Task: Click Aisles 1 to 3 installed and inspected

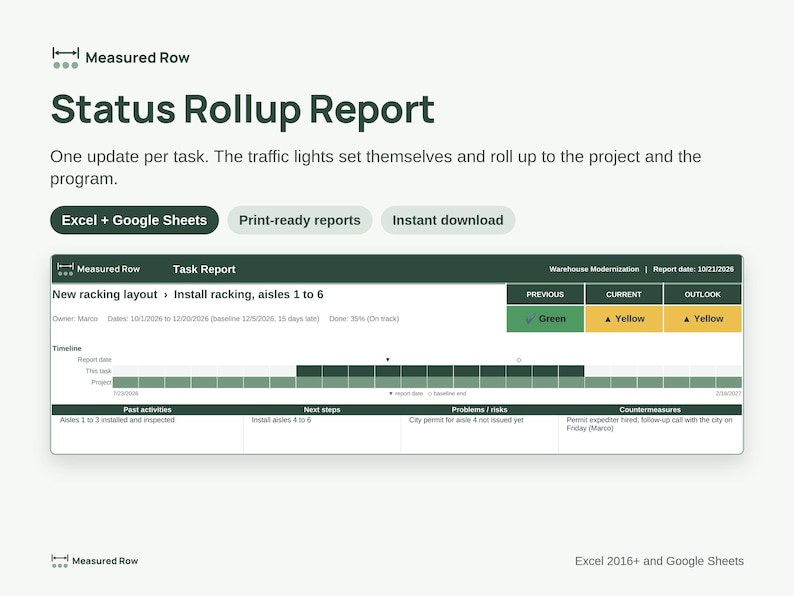Action: [x=117, y=420]
